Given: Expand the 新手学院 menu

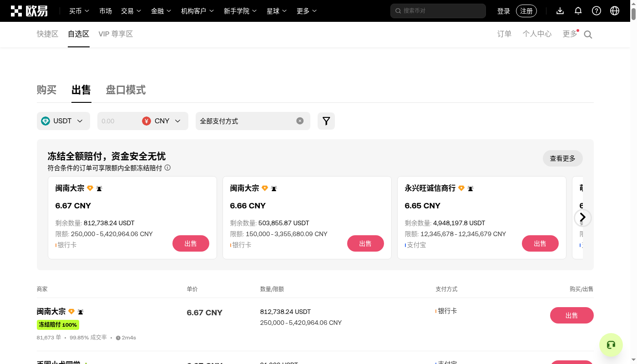Looking at the screenshot, I should 240,11.
